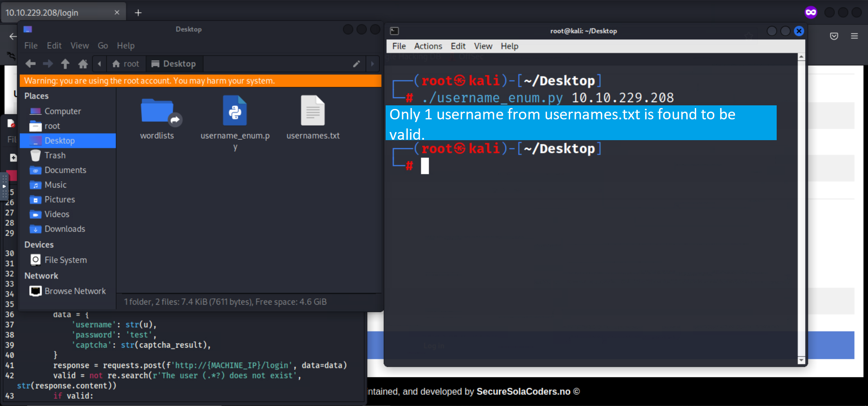Open the browser hamburger menu
This screenshot has width=868, height=406.
pyautogui.click(x=854, y=36)
